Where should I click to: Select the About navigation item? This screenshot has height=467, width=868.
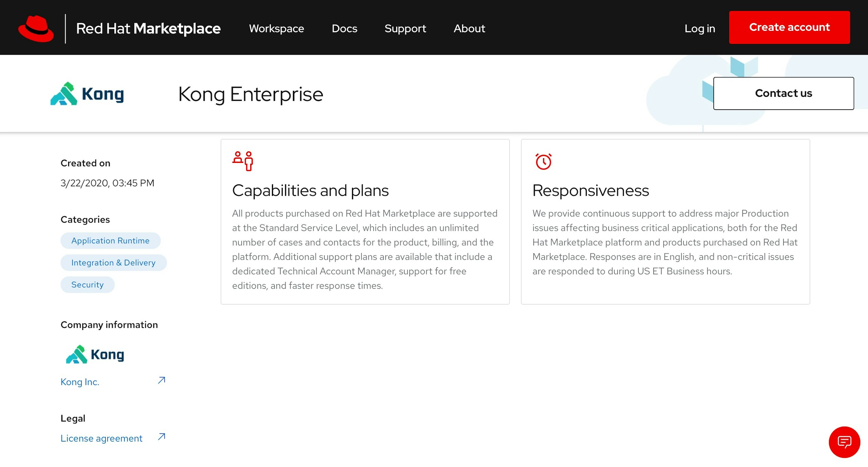[469, 29]
